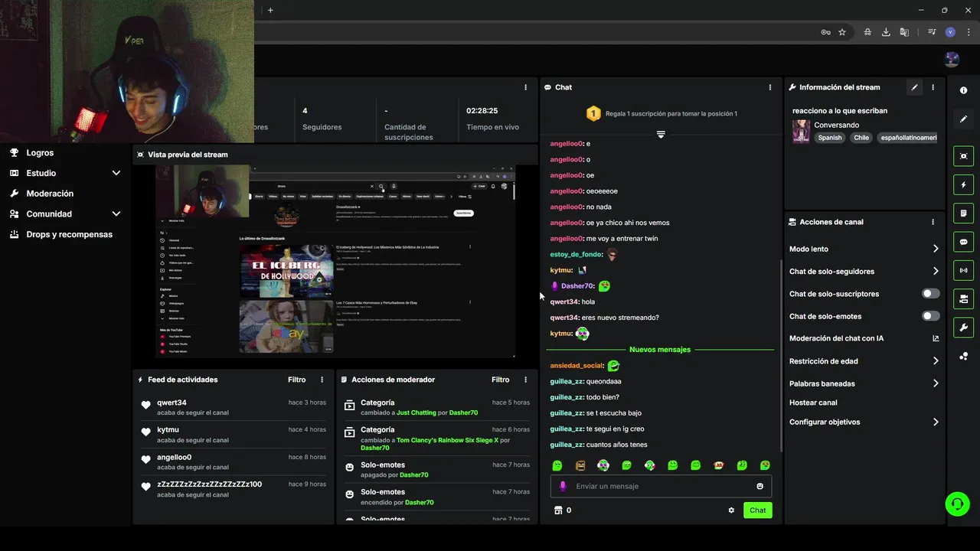This screenshot has height=551, width=980.
Task: Click the user avatar at top right
Action: pos(952,60)
